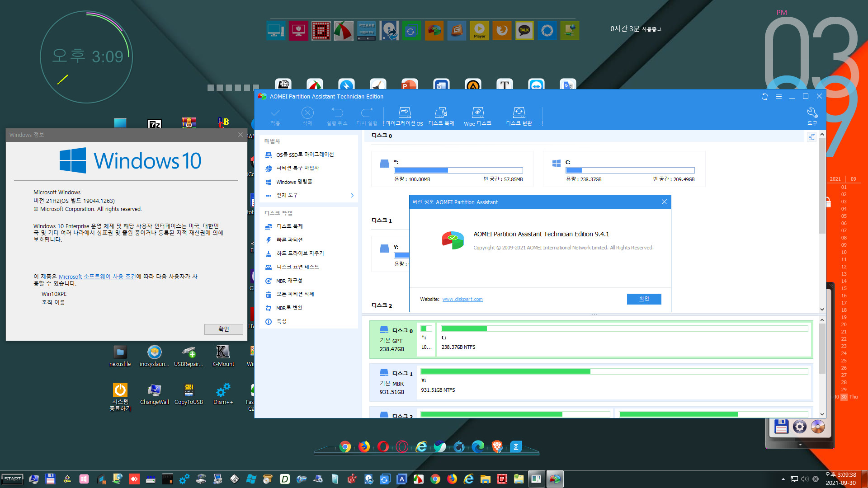Open Edge from the bottom dock
This screenshot has height=488, width=868.
pyautogui.click(x=478, y=447)
